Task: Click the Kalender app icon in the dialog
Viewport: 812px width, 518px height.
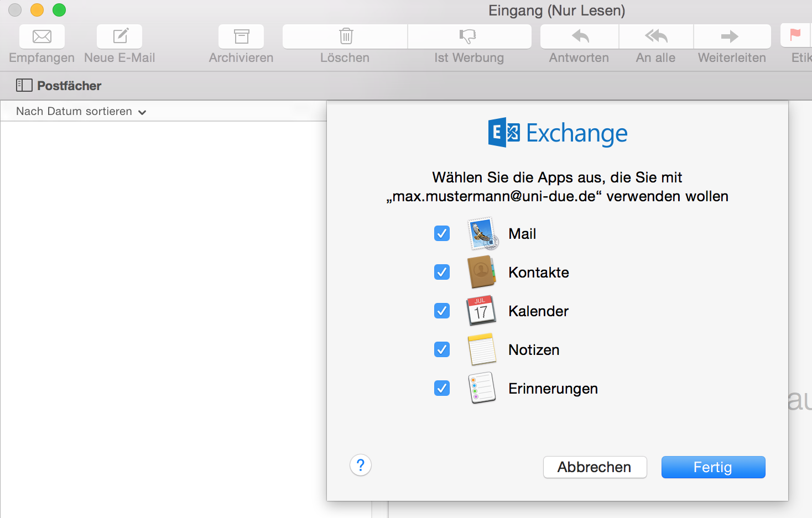Action: click(x=481, y=311)
